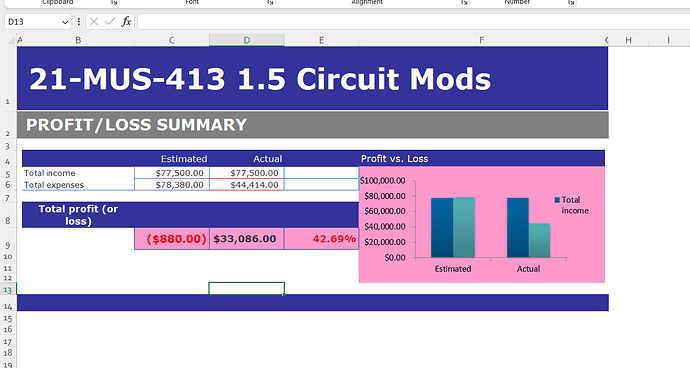The image size is (690, 368).
Task: Click the three-dot handle beside the Name Box
Action: click(79, 22)
